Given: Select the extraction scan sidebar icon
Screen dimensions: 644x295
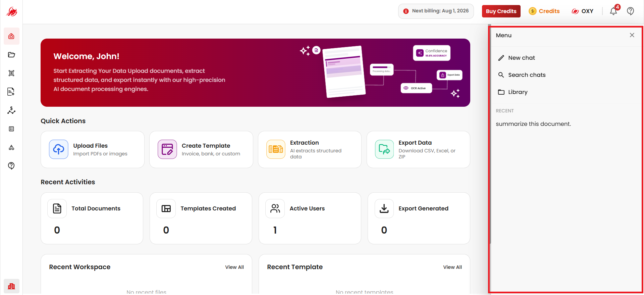Looking at the screenshot, I should (11, 73).
